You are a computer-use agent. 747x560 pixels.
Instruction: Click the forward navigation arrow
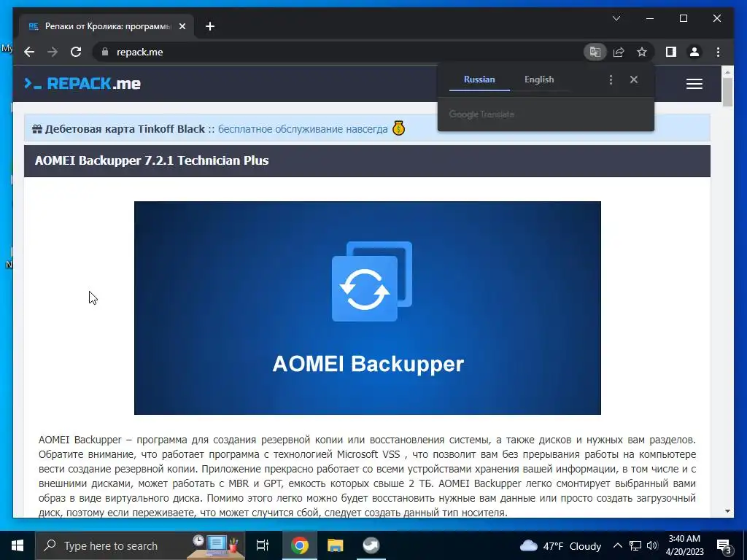click(53, 52)
